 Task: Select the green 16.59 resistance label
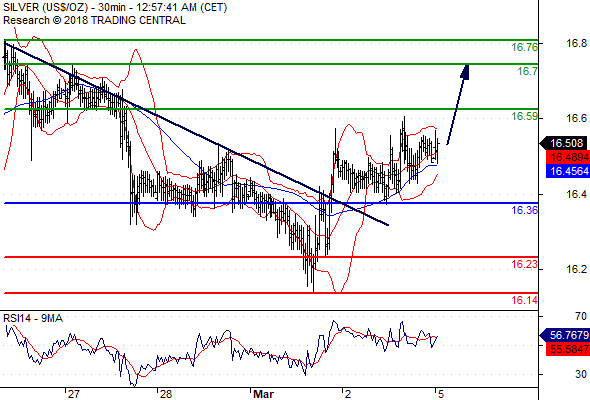pos(525,116)
